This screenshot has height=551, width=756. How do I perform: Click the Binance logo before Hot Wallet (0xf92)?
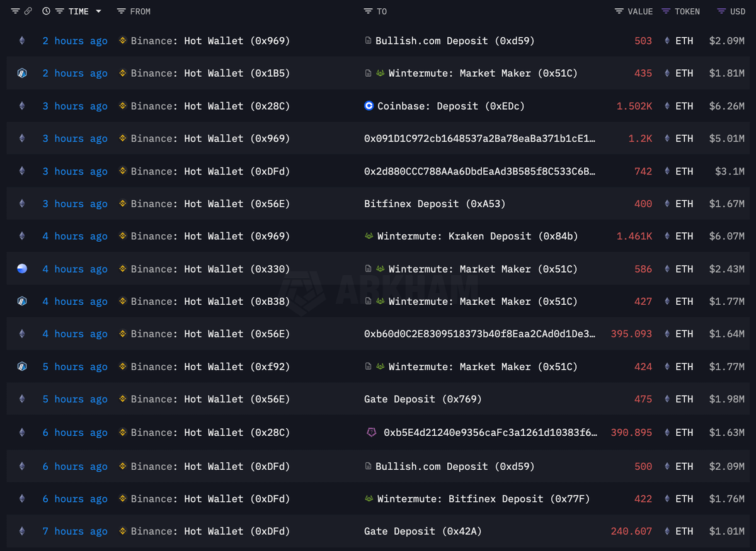click(123, 366)
